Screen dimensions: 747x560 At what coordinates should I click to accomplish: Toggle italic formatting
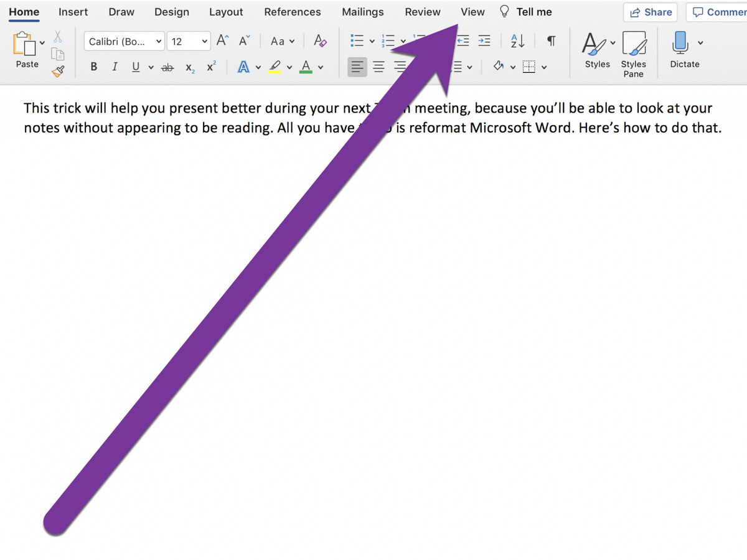click(115, 67)
